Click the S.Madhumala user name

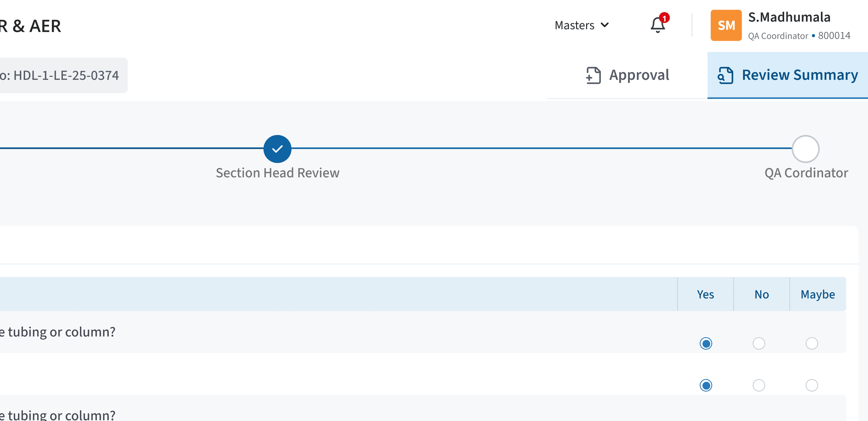[789, 18]
